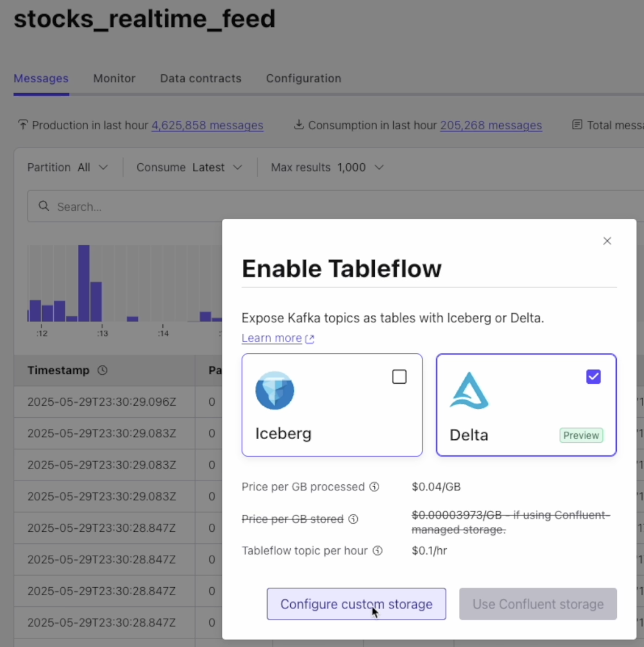Expand the Partition All dropdown
Image resolution: width=644 pixels, height=647 pixels.
[x=68, y=167]
